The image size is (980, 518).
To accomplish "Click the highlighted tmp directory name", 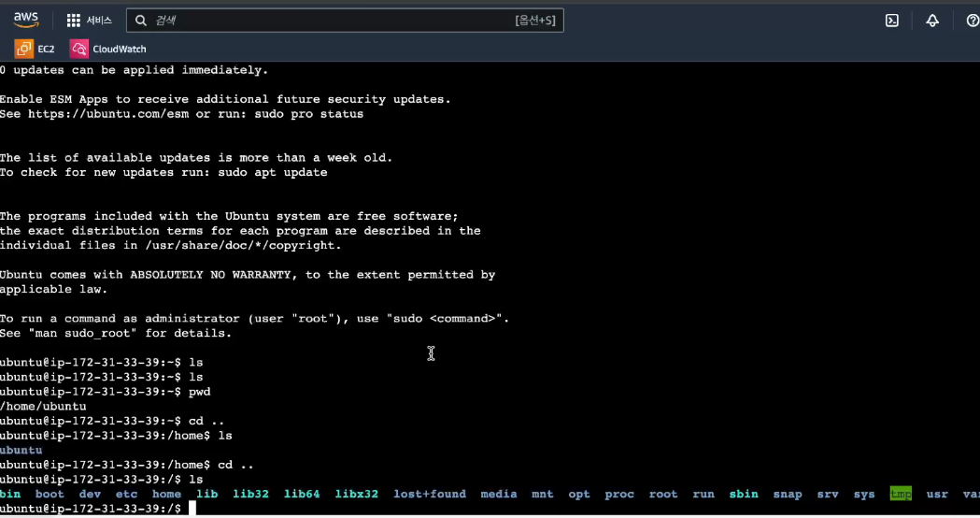I will pos(901,494).
